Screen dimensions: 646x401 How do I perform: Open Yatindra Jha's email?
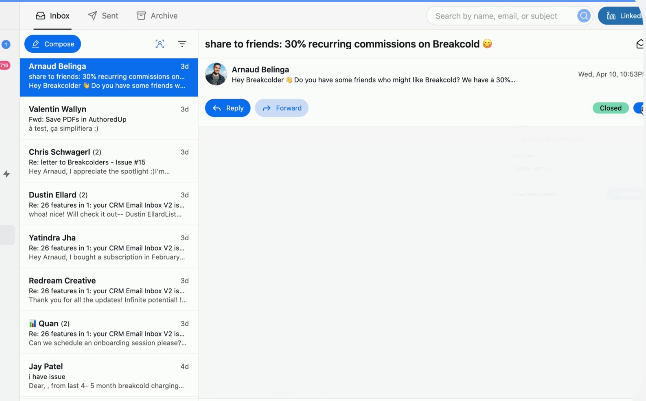(x=109, y=247)
